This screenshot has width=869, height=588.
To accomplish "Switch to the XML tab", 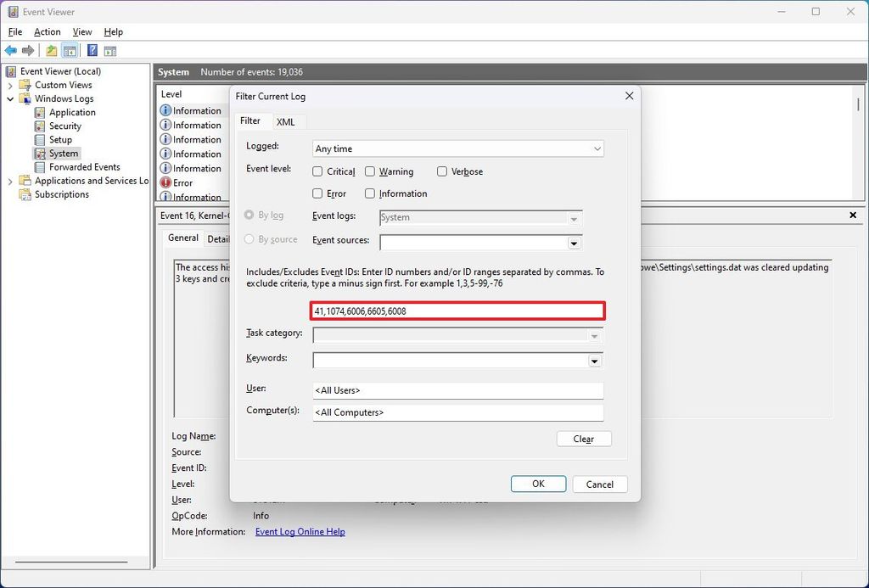I will pos(288,121).
